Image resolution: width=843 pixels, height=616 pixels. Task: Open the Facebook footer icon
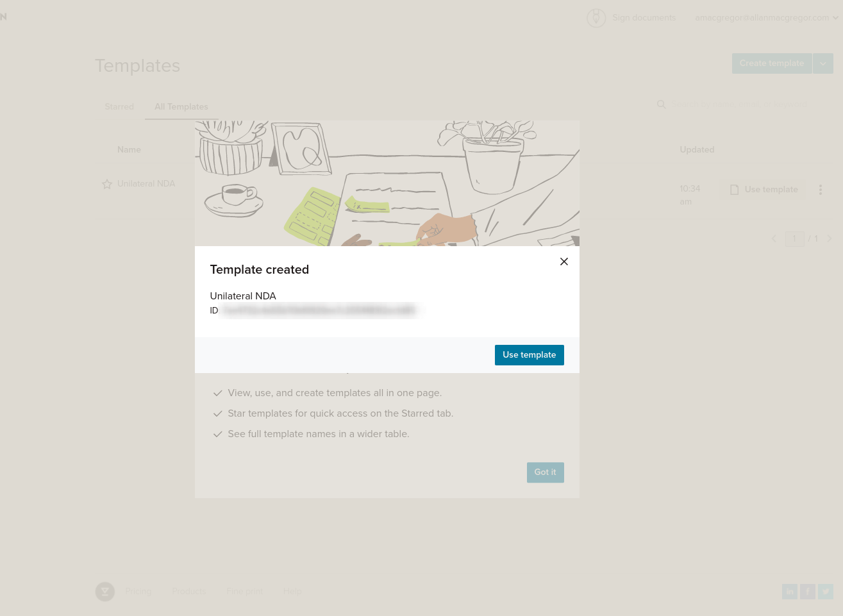(808, 592)
